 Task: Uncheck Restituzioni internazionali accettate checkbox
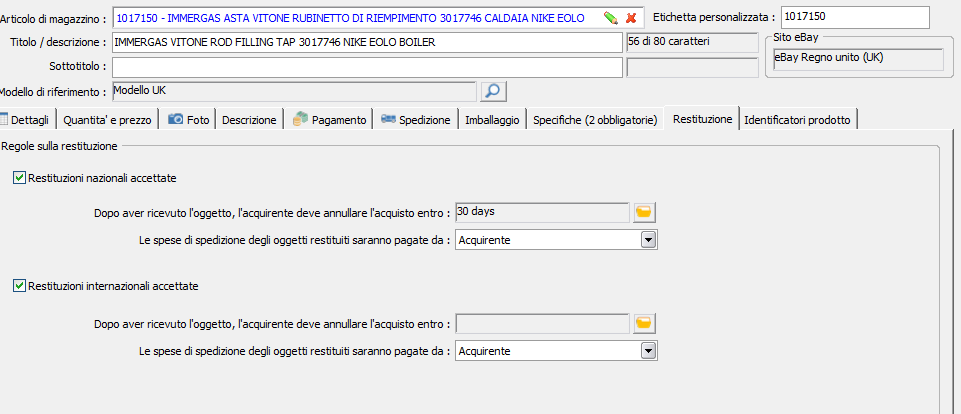[x=20, y=286]
